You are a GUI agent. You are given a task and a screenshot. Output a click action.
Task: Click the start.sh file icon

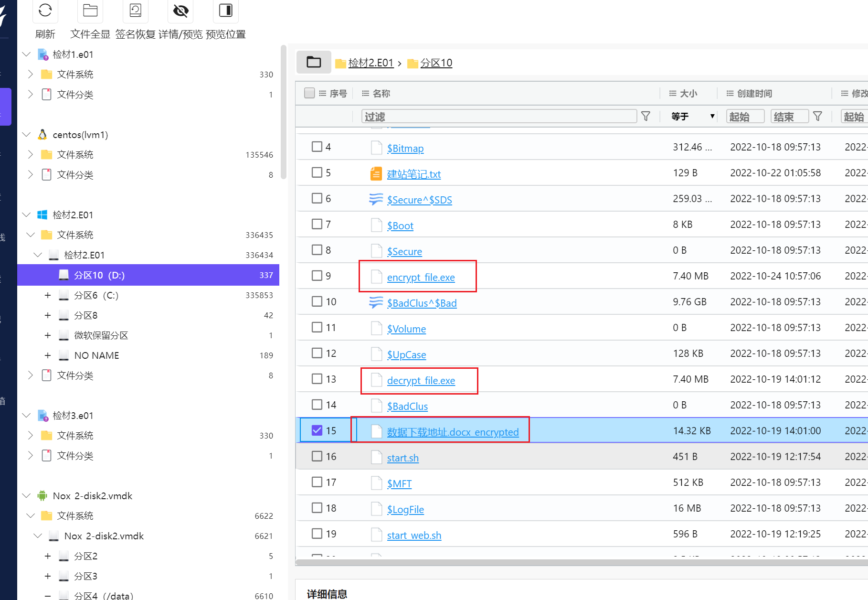(x=376, y=457)
